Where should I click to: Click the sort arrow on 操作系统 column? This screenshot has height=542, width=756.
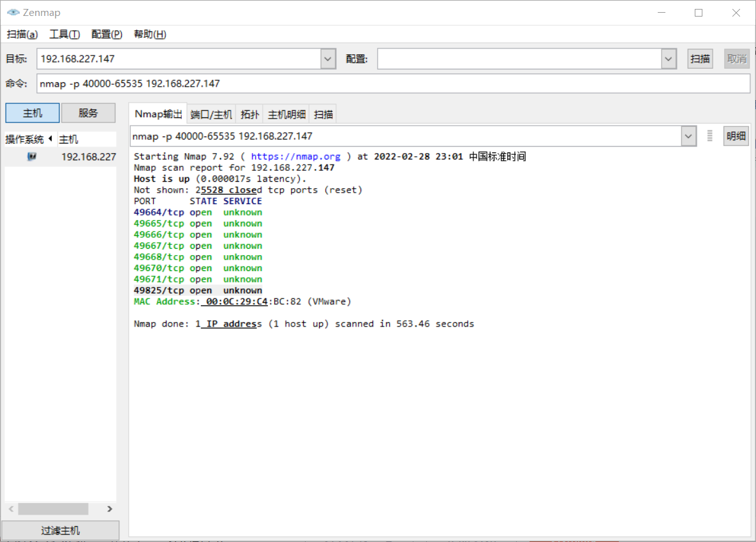click(x=51, y=138)
